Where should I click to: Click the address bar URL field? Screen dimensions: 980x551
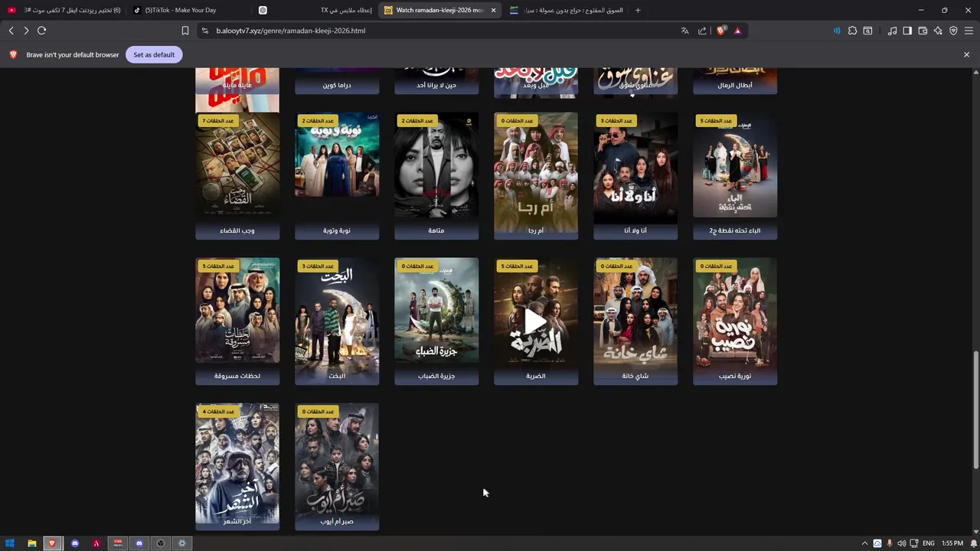pos(444,31)
